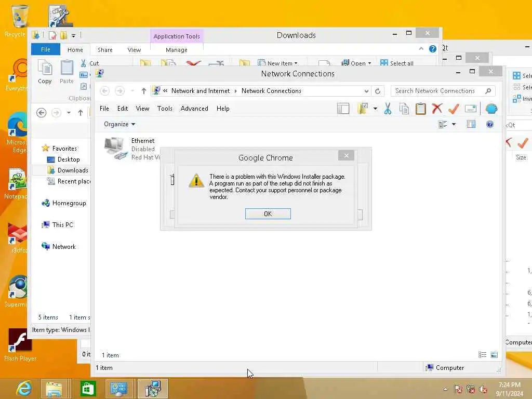Screen dimensions: 532x399
Task: Open the Home tab in Downloads window
Action: pyautogui.click(x=75, y=50)
